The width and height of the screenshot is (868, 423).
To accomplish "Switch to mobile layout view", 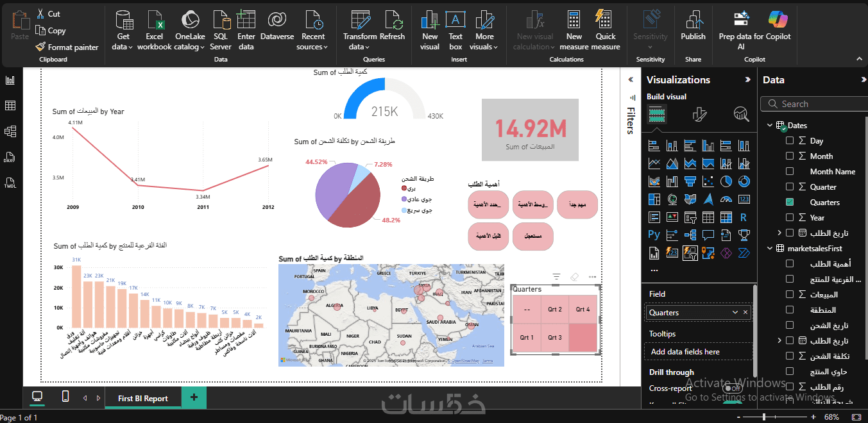I will point(65,397).
